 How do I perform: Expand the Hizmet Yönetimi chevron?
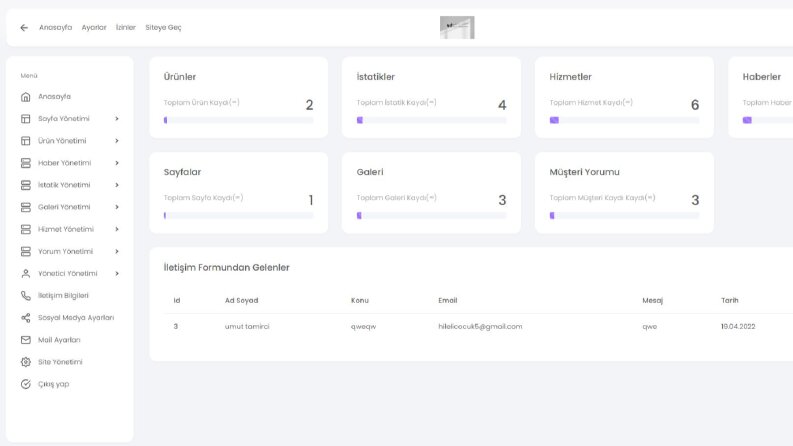tap(117, 229)
